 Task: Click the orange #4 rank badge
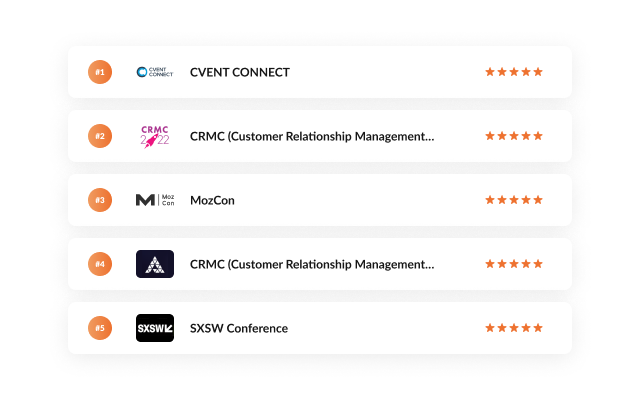coord(99,264)
